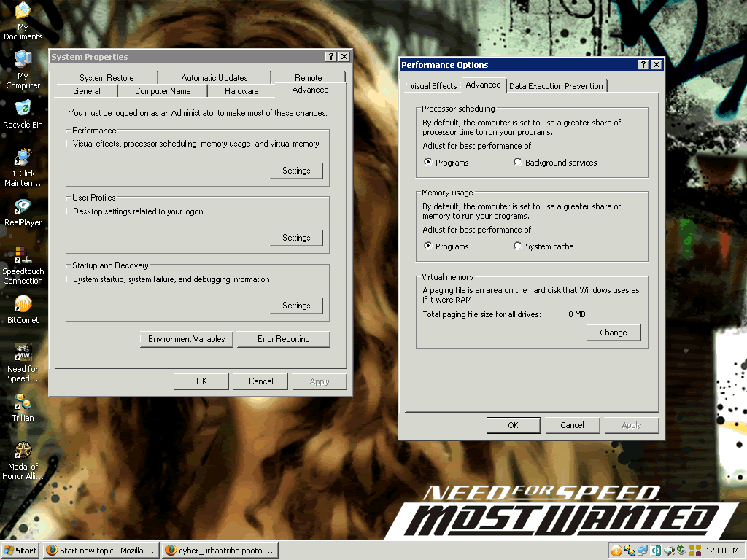Viewport: 747px width, 560px height.
Task: Click OK in System Properties
Action: pos(201,381)
